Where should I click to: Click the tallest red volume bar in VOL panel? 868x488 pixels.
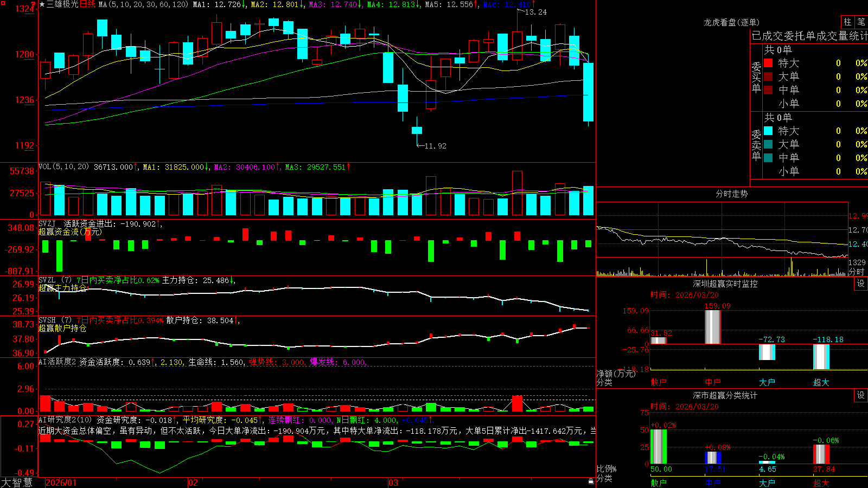tap(518, 194)
